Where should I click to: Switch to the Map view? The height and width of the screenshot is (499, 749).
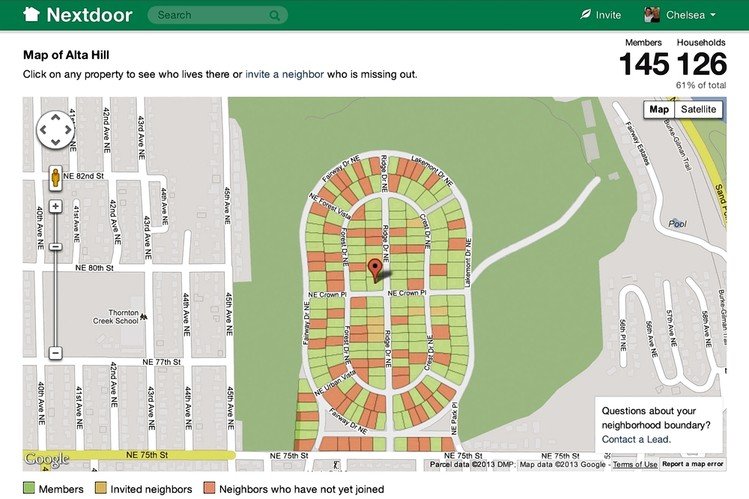(x=659, y=109)
